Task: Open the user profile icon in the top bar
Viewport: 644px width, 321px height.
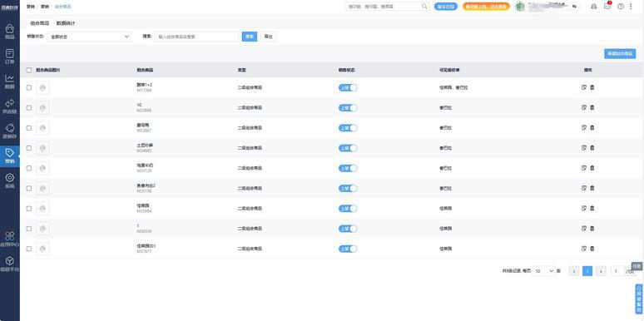Action: coord(593,7)
